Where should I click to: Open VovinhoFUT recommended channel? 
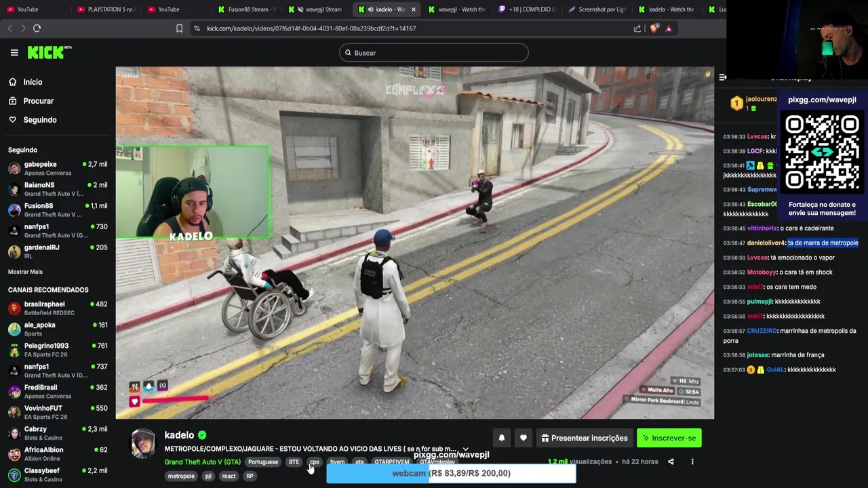(58, 412)
